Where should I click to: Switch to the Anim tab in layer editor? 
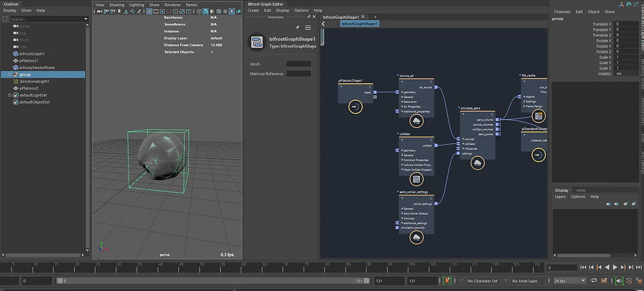coord(581,190)
